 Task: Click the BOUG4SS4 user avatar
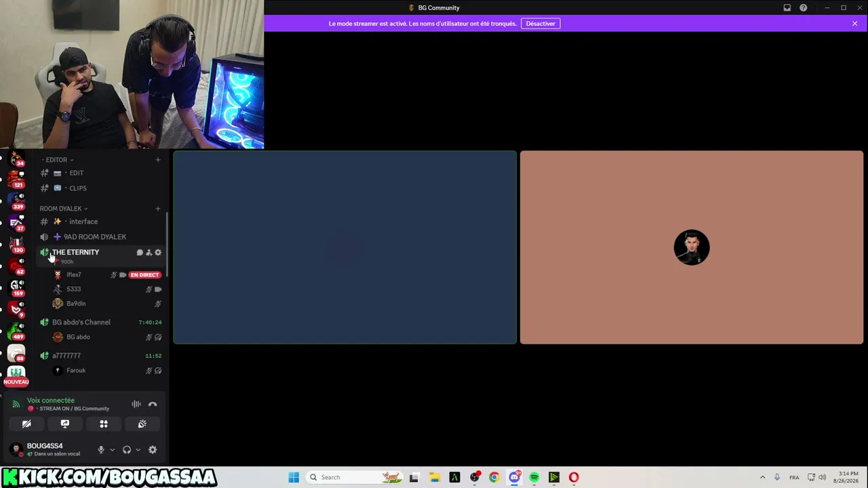16,449
